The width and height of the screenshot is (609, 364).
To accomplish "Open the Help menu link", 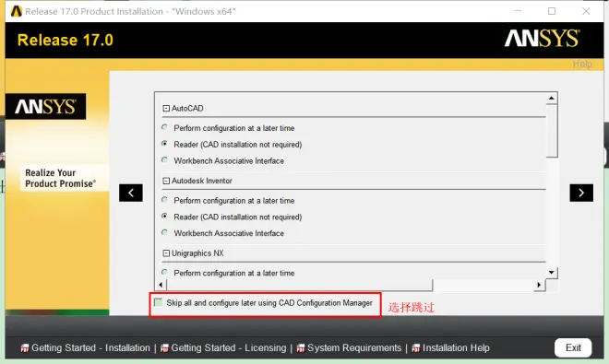I will click(x=582, y=64).
